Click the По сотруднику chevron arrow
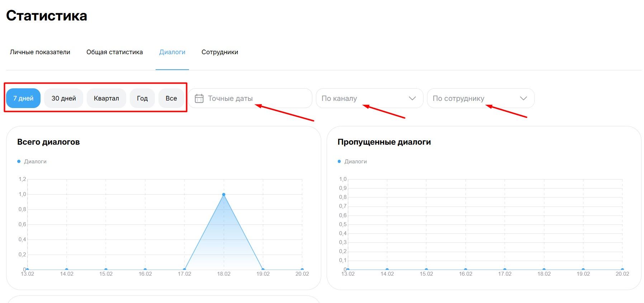This screenshot has height=303, width=644. (524, 98)
